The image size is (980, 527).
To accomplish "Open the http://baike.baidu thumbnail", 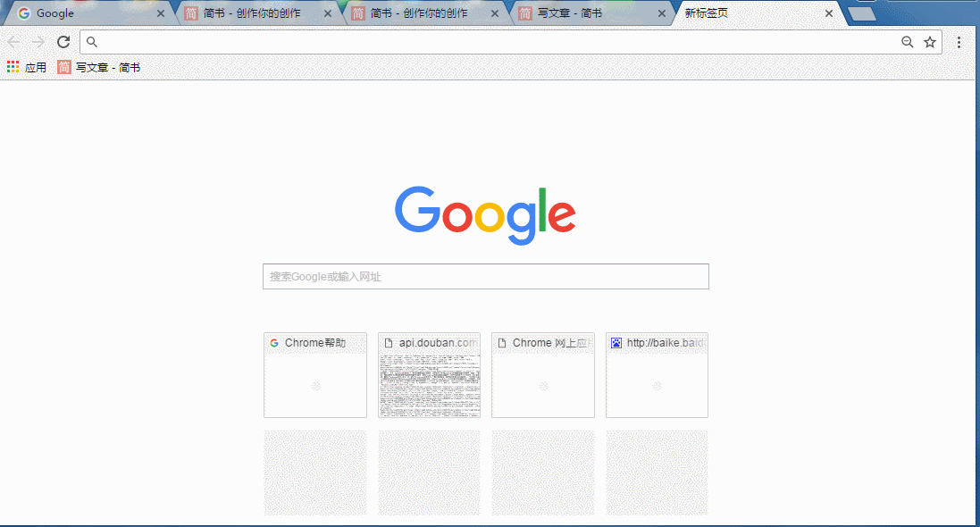I will click(657, 375).
